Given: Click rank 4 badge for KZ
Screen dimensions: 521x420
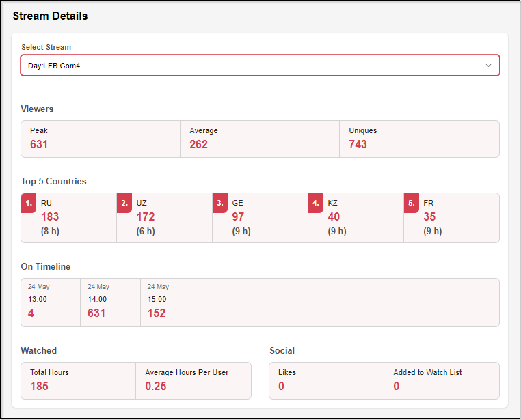Looking at the screenshot, I should click(x=315, y=203).
